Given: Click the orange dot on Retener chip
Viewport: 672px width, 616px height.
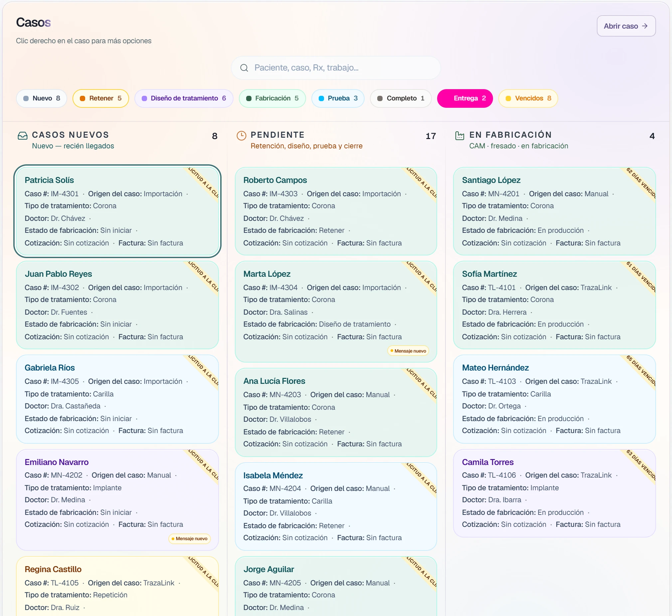Looking at the screenshot, I should [83, 98].
